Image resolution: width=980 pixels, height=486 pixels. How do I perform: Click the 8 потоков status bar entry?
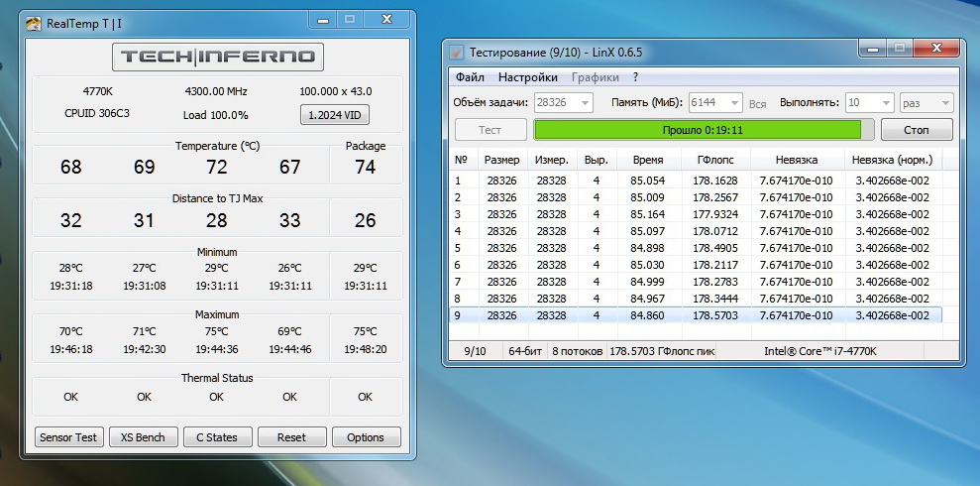(577, 351)
